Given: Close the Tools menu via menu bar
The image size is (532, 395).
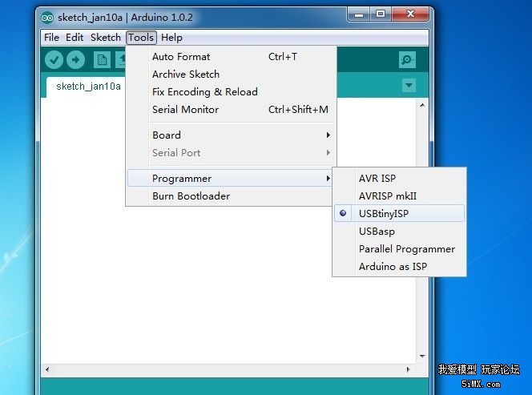Looking at the screenshot, I should [141, 38].
